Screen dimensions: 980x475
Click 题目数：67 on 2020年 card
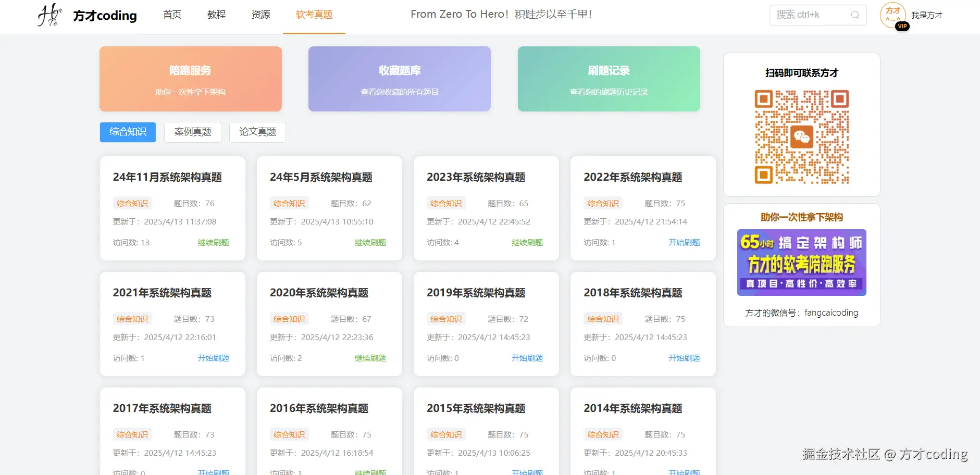(351, 319)
